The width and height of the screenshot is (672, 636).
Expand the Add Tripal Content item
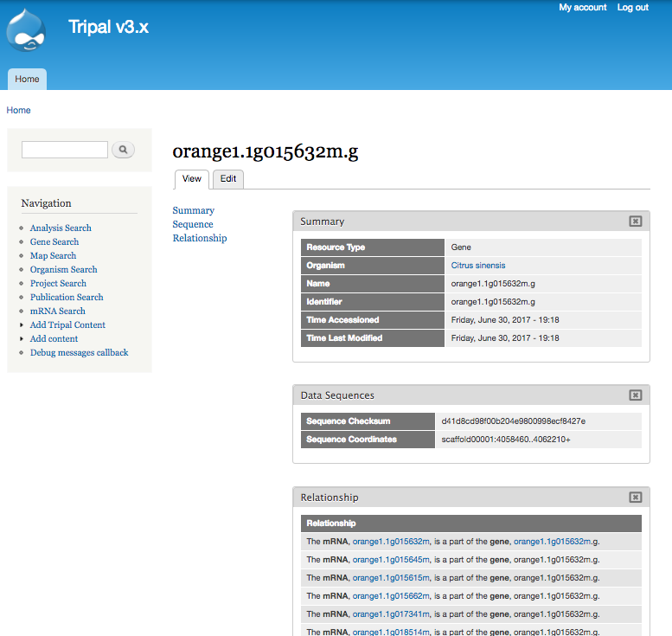67,324
